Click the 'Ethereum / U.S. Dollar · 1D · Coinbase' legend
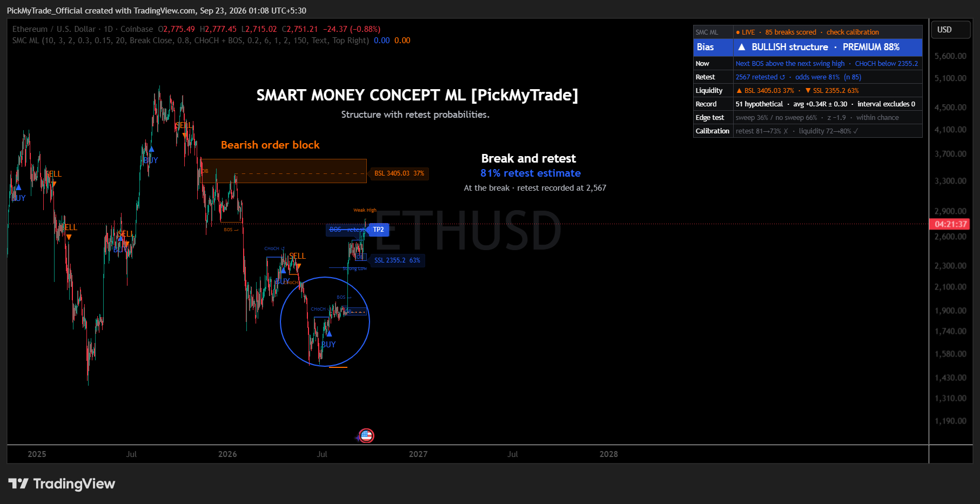 (83, 29)
